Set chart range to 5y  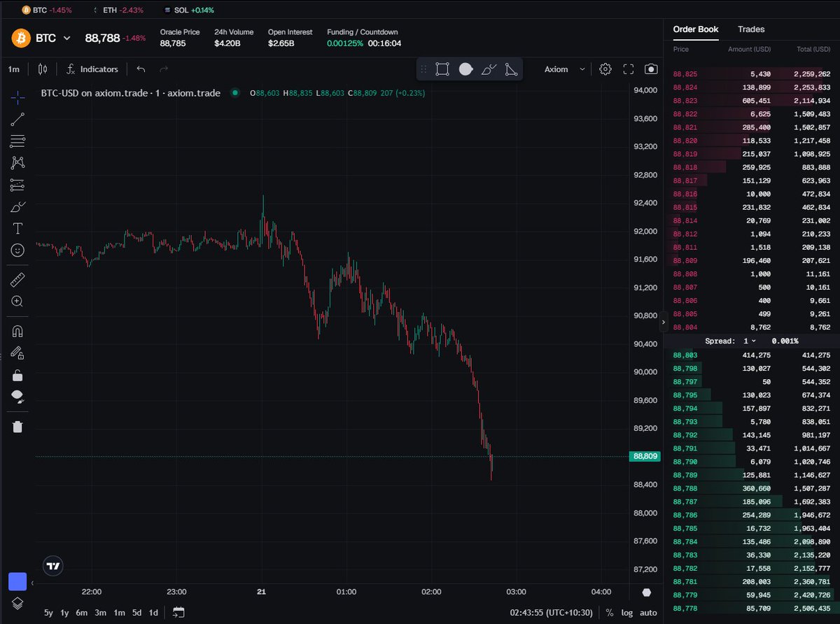(x=48, y=613)
